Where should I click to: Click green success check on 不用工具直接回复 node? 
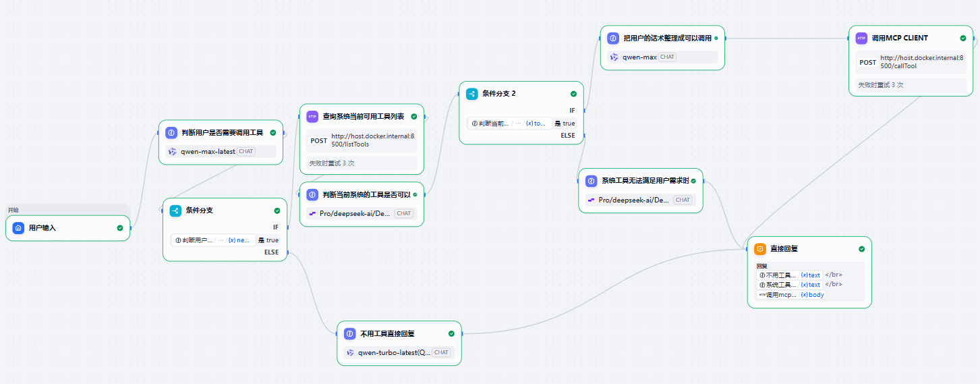coord(452,333)
